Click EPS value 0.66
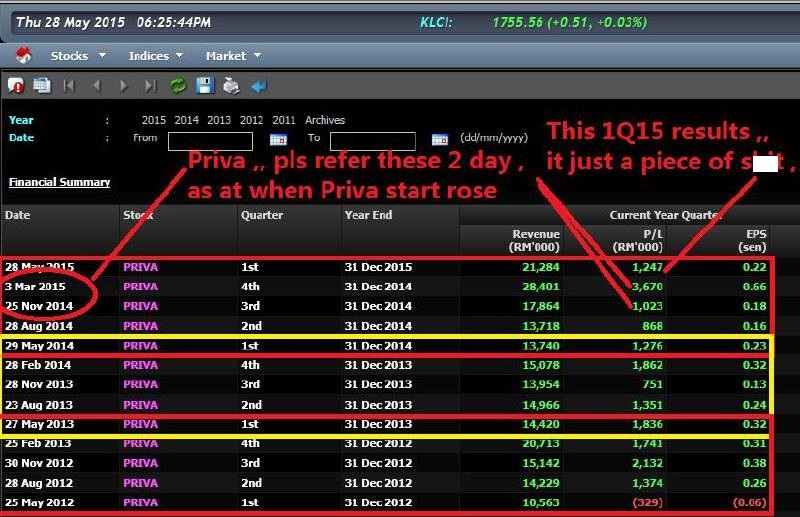The height and width of the screenshot is (517, 800). [x=755, y=286]
